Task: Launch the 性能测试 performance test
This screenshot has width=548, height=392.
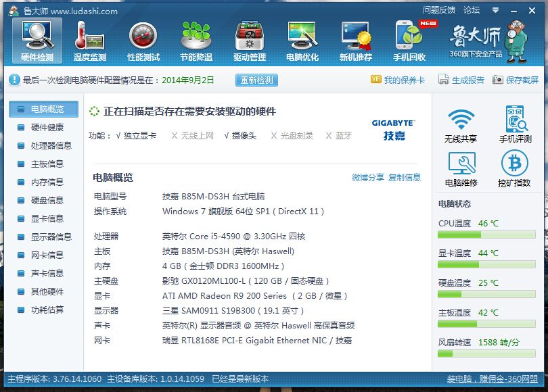Action: click(143, 41)
